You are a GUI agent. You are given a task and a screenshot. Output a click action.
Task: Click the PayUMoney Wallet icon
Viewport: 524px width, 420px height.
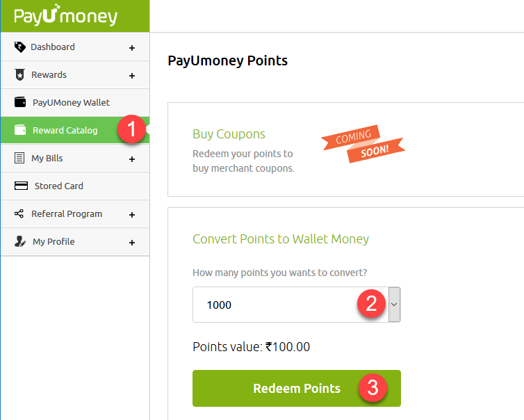point(20,102)
